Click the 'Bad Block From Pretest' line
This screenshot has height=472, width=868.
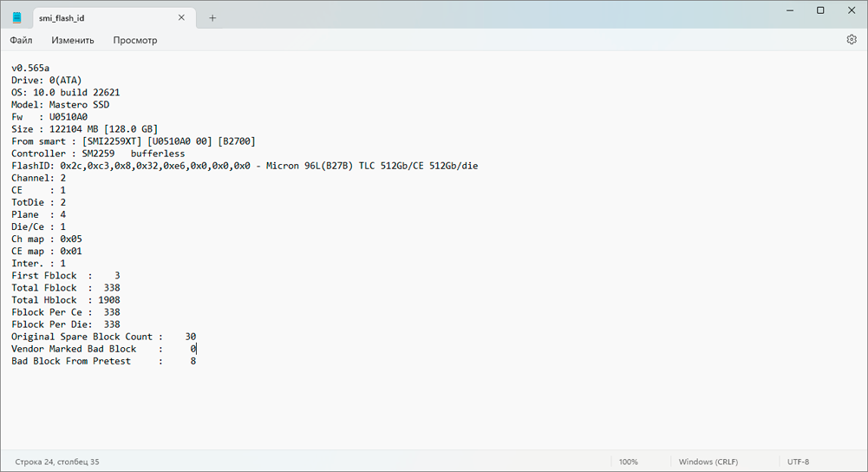[103, 361]
